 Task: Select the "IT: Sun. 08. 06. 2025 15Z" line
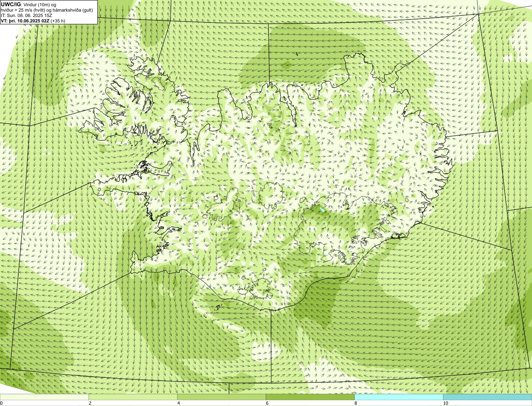[27, 15]
